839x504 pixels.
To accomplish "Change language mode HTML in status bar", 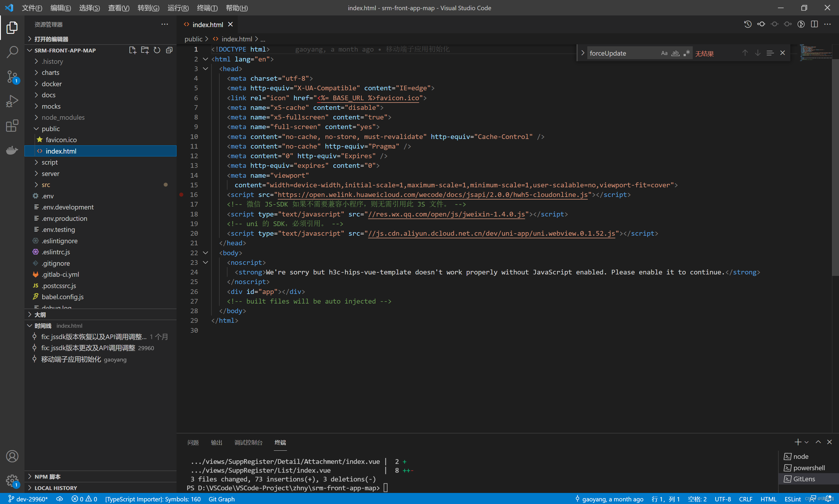I will click(768, 499).
